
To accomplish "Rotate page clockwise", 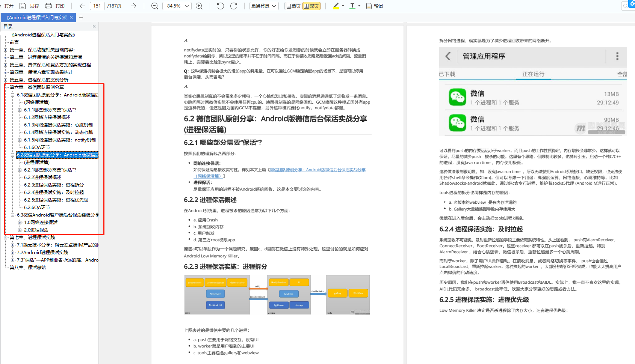I will tap(234, 6).
